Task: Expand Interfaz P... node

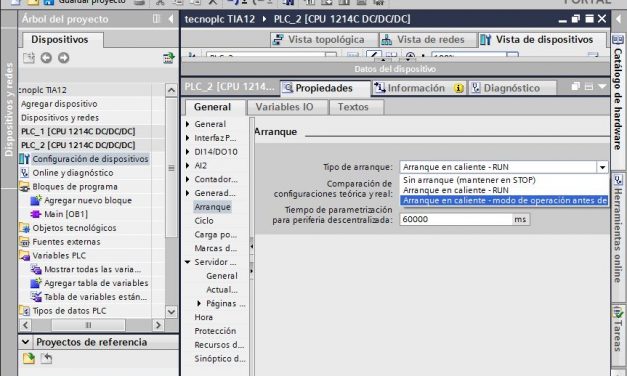Action: [188, 138]
